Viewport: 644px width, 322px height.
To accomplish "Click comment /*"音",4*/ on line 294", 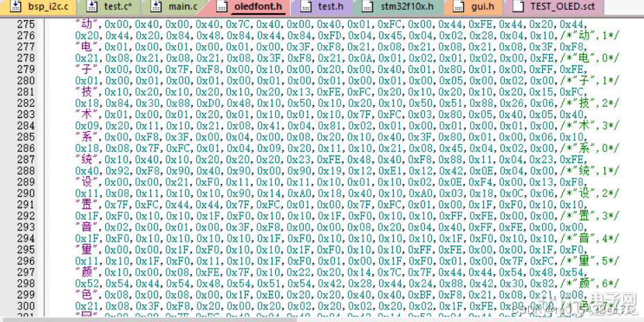I will click(x=589, y=238).
